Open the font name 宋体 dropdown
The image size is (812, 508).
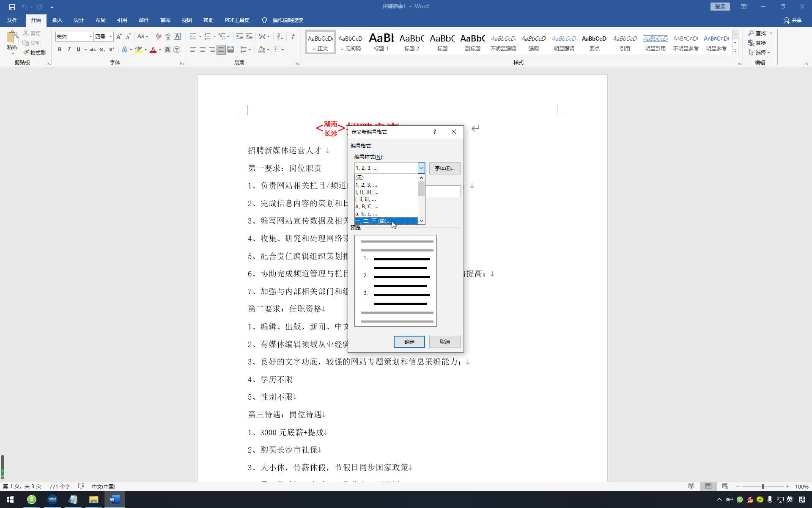91,36
